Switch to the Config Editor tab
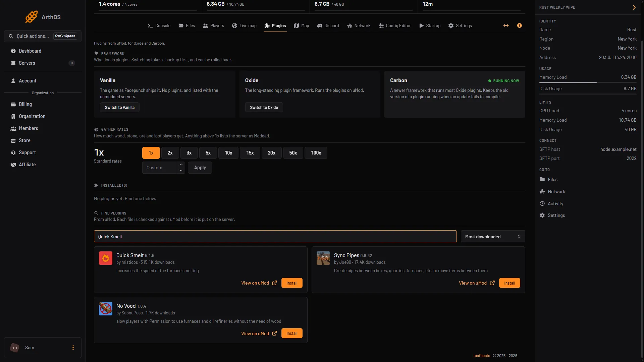The image size is (644, 362). (394, 26)
